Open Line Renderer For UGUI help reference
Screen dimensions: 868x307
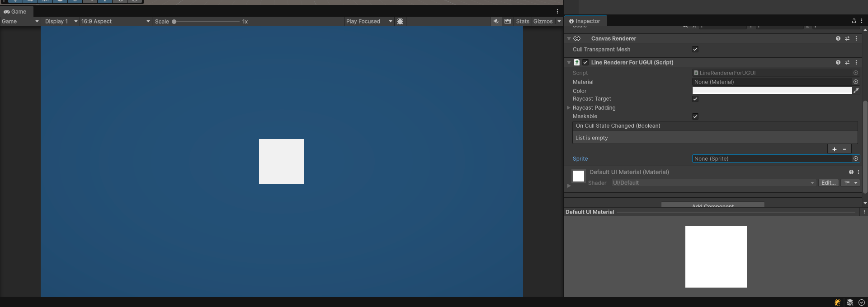[x=838, y=62]
